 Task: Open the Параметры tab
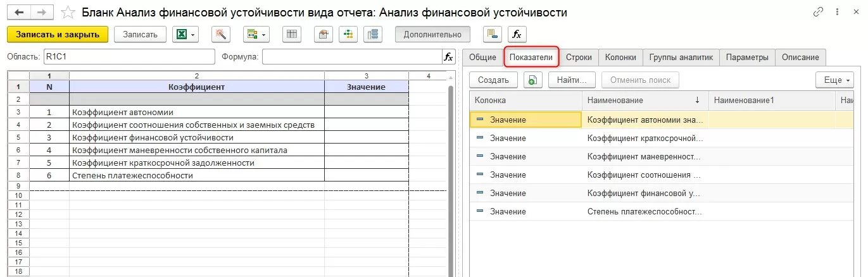(x=747, y=57)
